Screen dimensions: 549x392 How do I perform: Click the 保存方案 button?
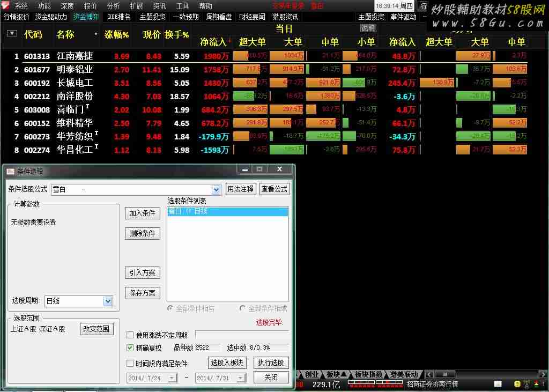(x=143, y=293)
